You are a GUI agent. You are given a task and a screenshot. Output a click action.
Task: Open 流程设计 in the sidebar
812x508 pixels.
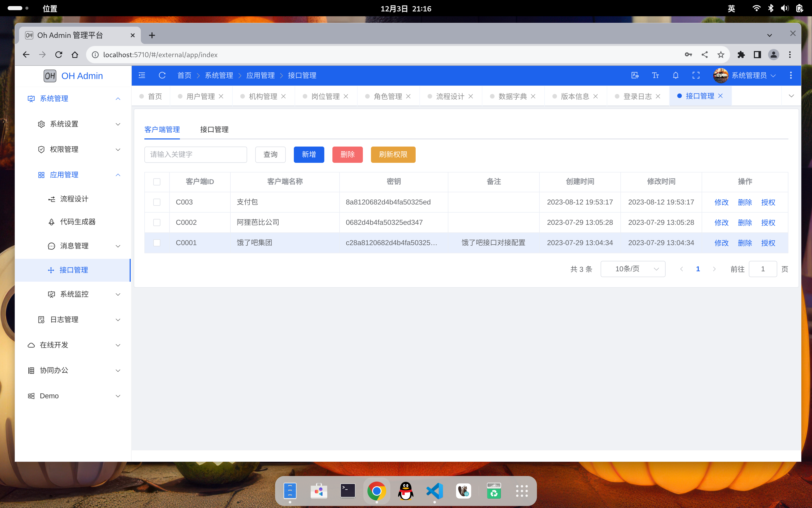73,199
